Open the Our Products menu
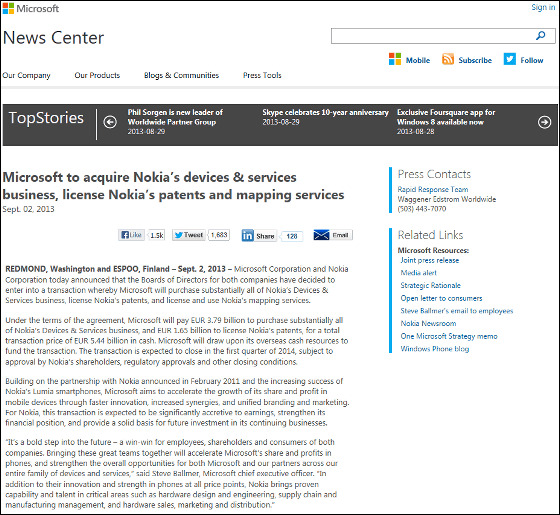The width and height of the screenshot is (560, 515). tap(97, 75)
